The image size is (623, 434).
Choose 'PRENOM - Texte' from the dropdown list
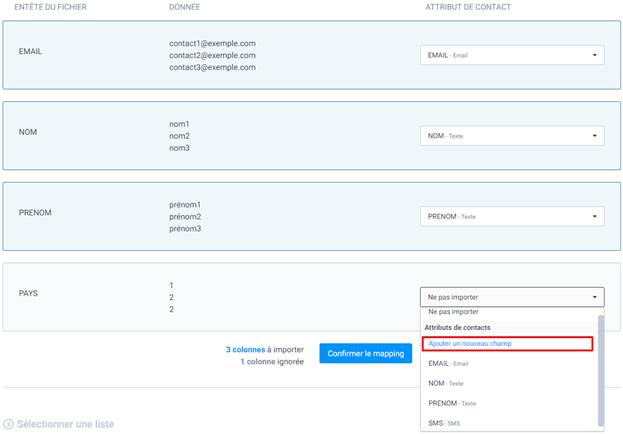[x=451, y=404]
